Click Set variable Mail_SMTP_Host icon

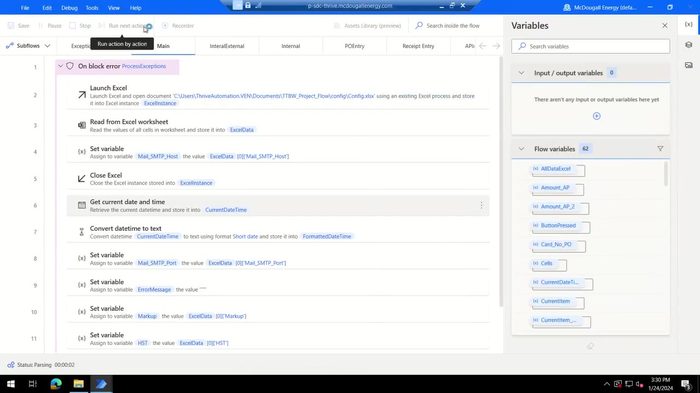click(82, 152)
